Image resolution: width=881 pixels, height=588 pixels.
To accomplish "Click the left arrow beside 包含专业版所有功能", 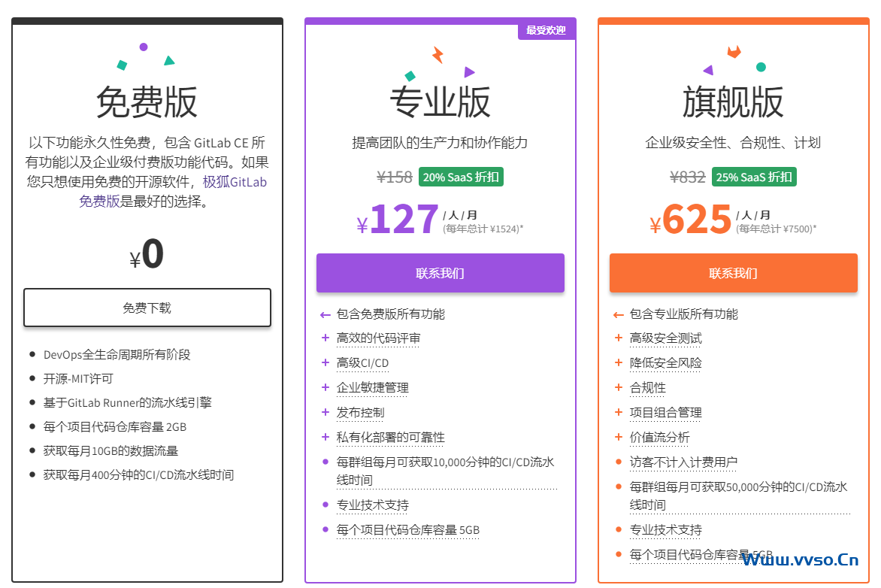I will tap(618, 314).
